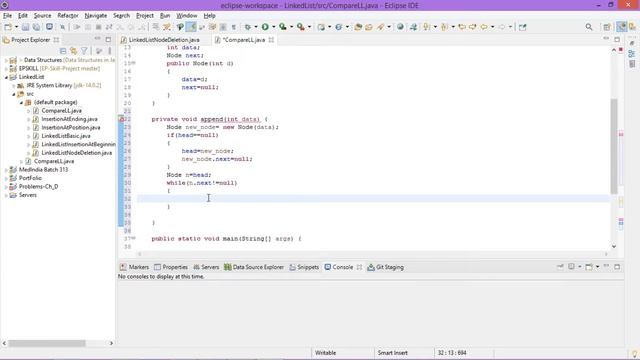Image resolution: width=640 pixels, height=360 pixels.
Task: Expand the Data Structures project
Action: coord(6,60)
